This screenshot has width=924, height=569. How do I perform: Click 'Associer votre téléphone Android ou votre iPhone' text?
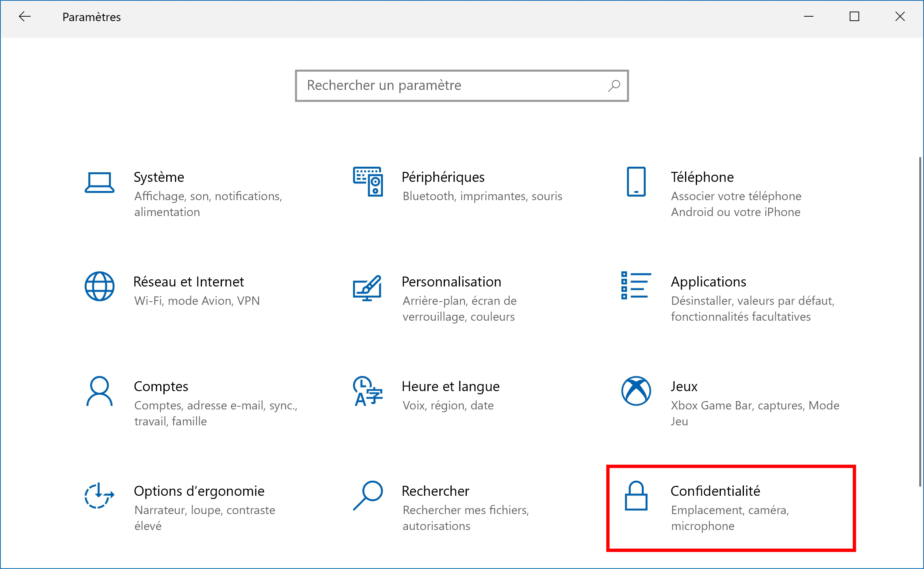pos(736,204)
